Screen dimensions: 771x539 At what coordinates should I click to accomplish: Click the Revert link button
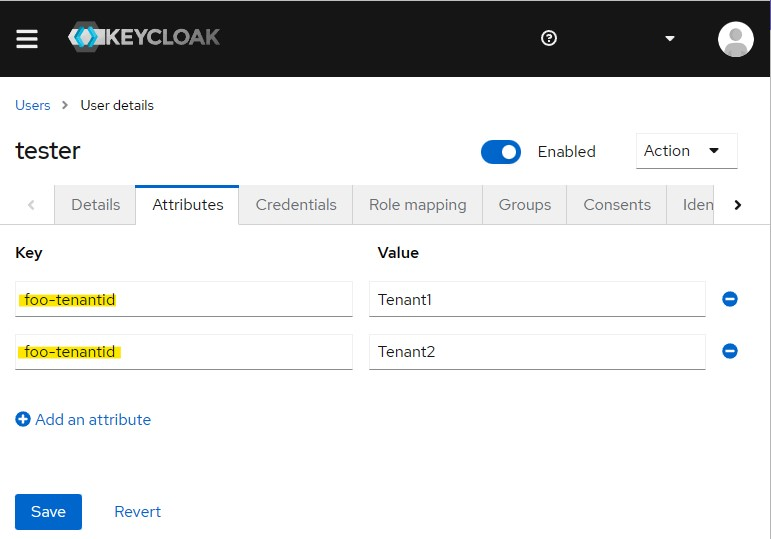point(138,512)
